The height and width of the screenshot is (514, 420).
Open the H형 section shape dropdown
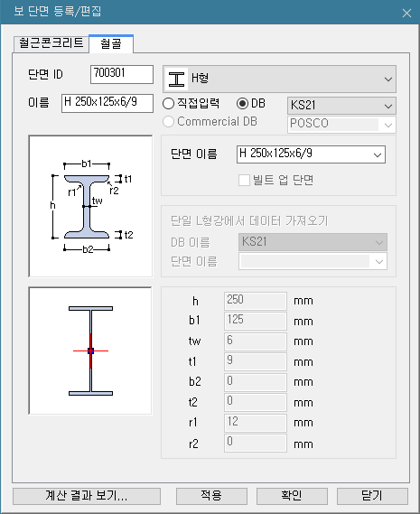click(279, 79)
